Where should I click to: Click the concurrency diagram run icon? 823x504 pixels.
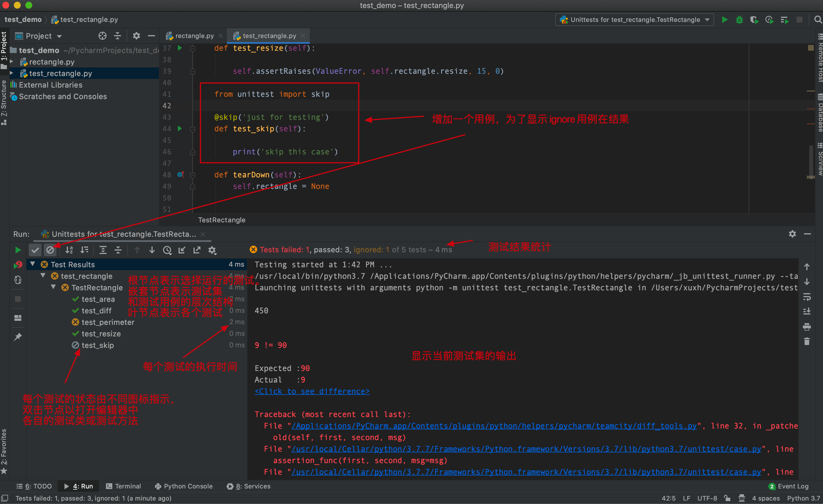[x=784, y=20]
